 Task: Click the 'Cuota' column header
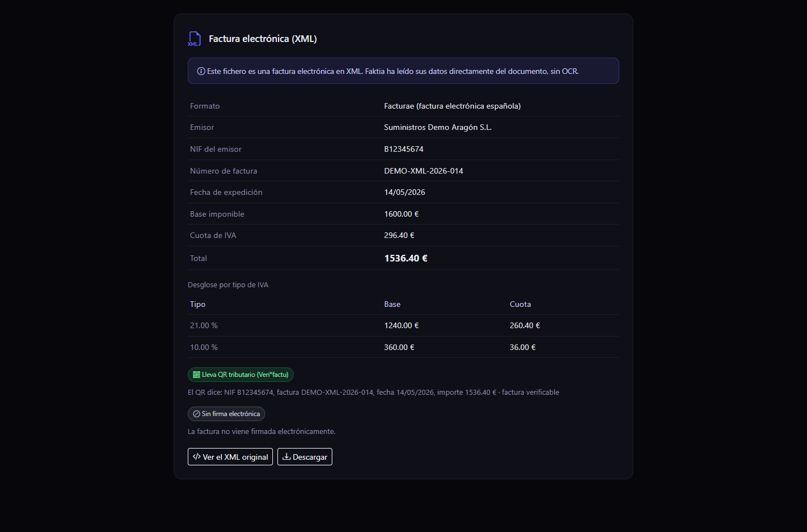(520, 304)
